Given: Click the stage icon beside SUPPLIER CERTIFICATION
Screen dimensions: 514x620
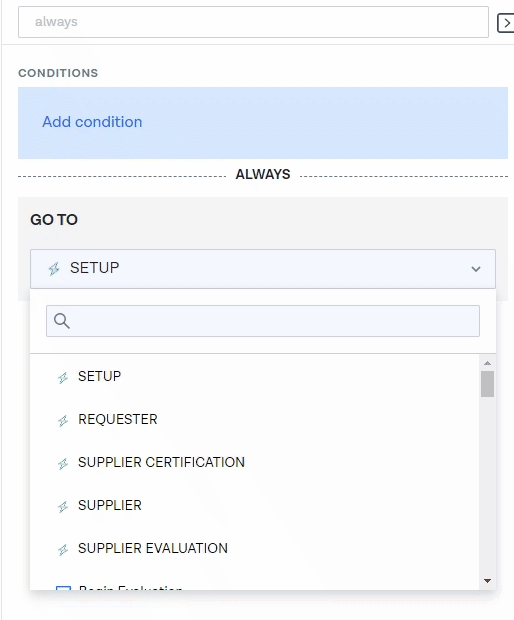Looking at the screenshot, I should click(63, 463).
